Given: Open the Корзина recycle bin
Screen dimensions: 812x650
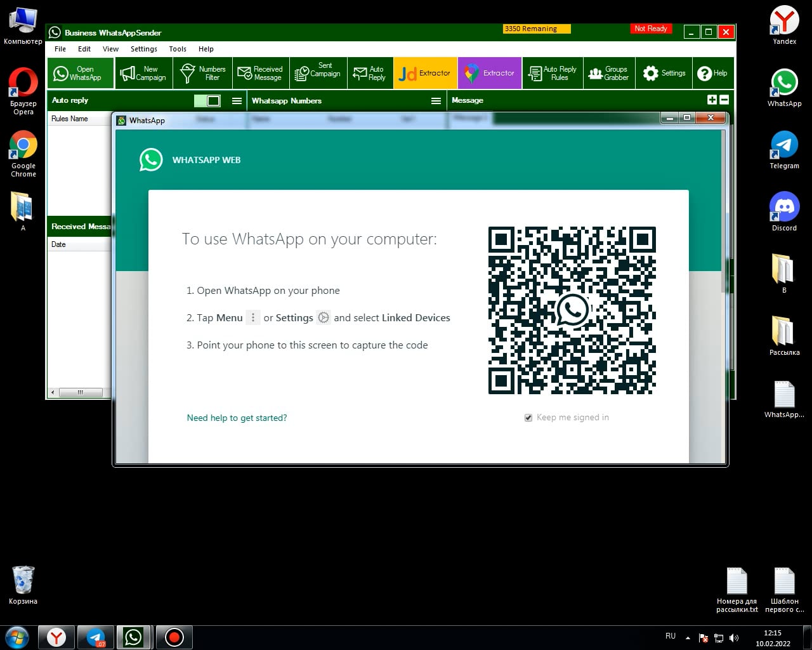Looking at the screenshot, I should [x=23, y=585].
